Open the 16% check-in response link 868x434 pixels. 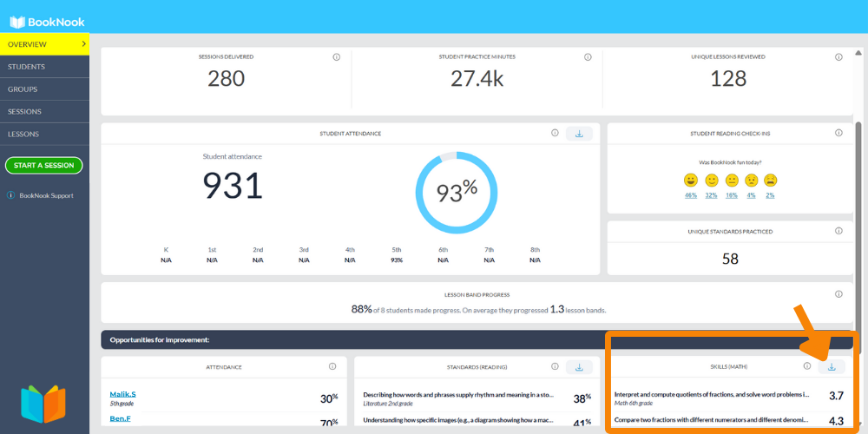(732, 195)
